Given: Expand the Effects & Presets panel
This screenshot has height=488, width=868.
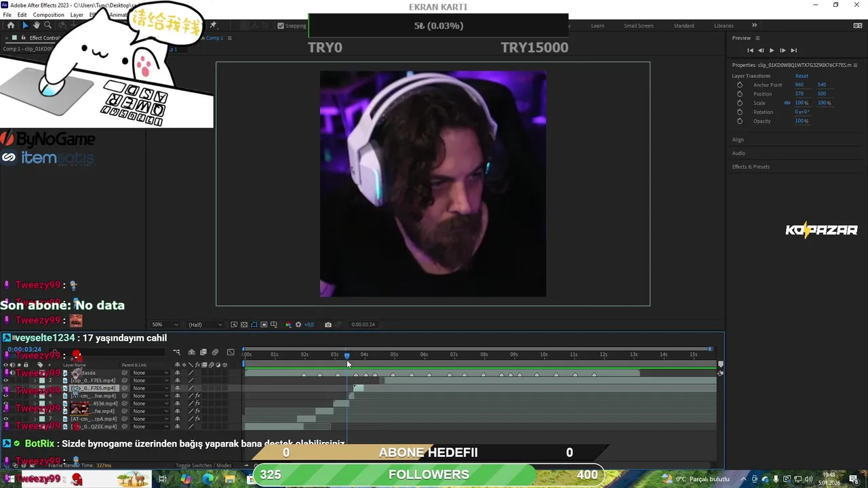Looking at the screenshot, I should (751, 167).
